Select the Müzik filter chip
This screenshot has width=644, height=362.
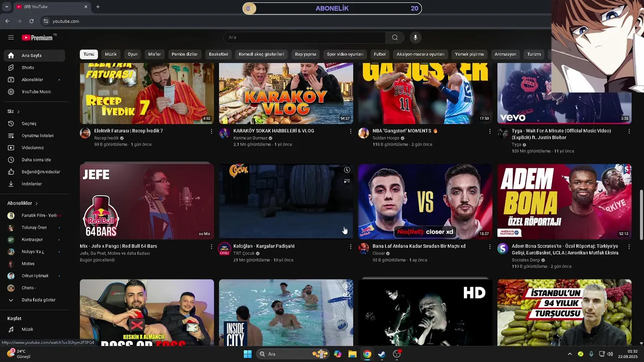click(x=111, y=54)
